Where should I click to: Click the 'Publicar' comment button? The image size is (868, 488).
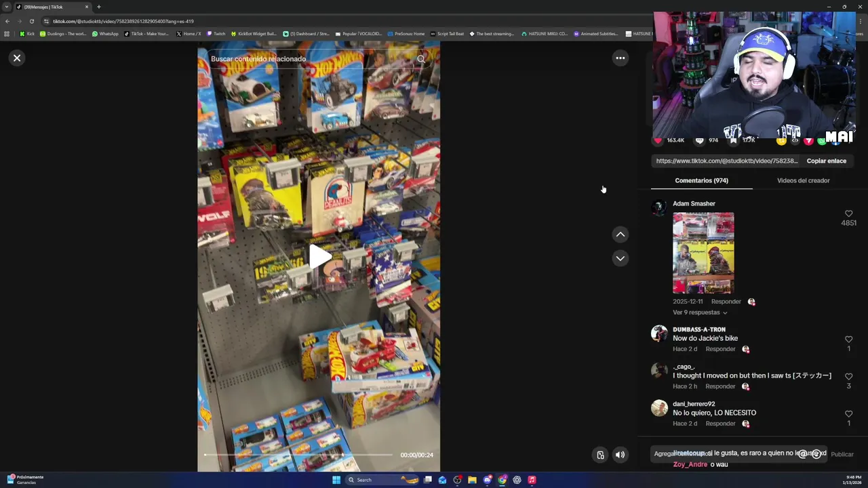pyautogui.click(x=842, y=455)
